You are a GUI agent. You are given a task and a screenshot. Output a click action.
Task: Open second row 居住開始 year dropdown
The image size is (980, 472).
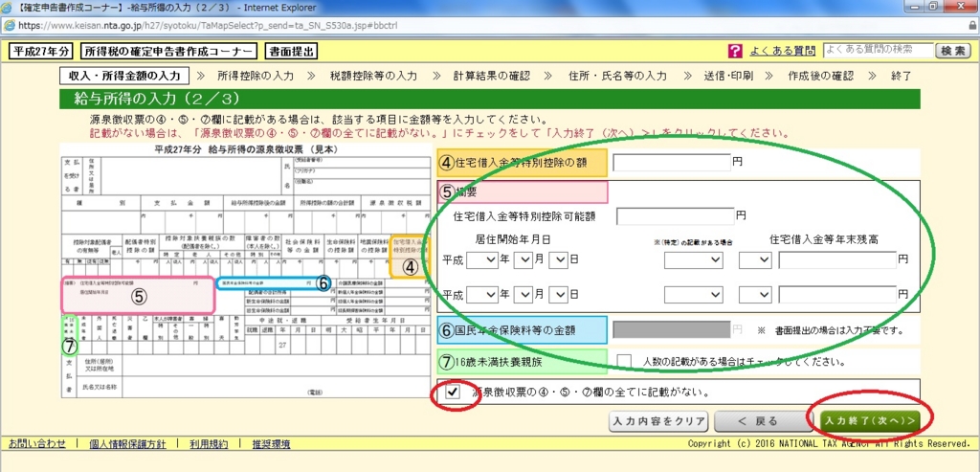[x=482, y=293]
